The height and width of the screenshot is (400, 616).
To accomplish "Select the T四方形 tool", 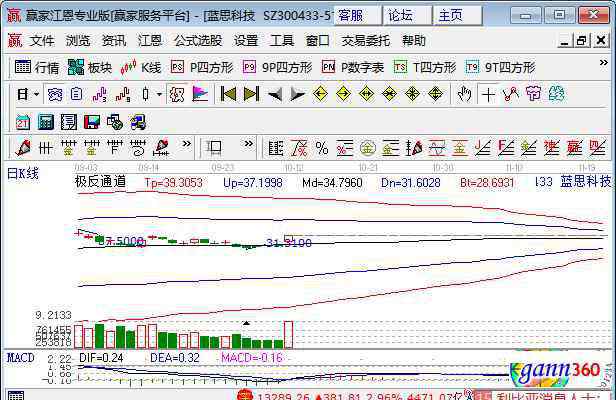I will pyautogui.click(x=426, y=67).
